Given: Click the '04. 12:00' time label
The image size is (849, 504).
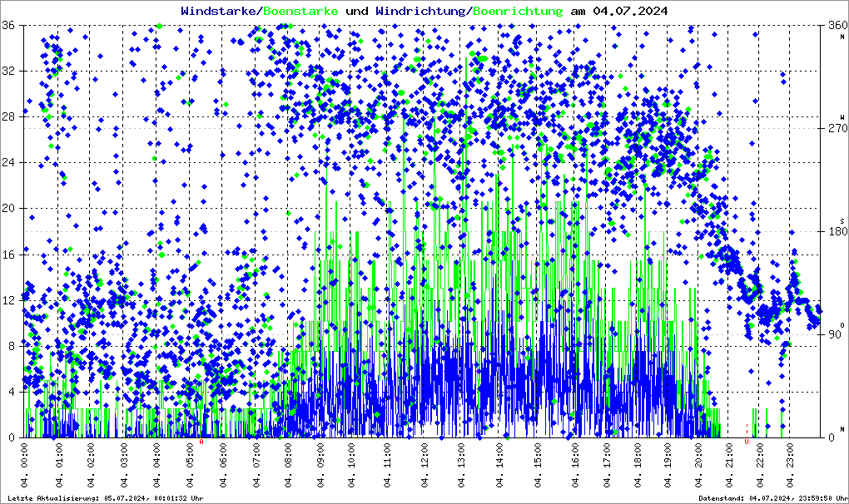Looking at the screenshot, I should tap(425, 465).
